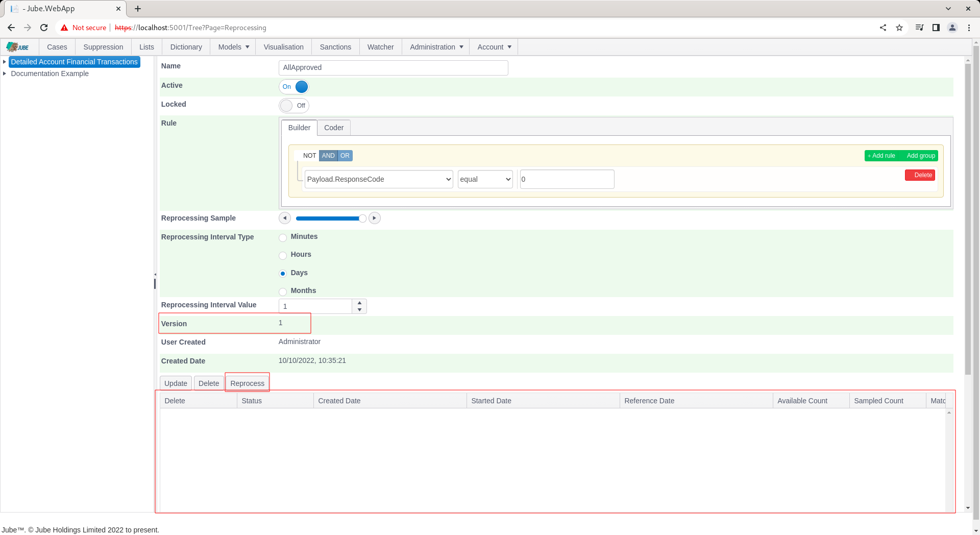The height and width of the screenshot is (535, 980).
Task: Set rule group condition to AND
Action: click(328, 156)
